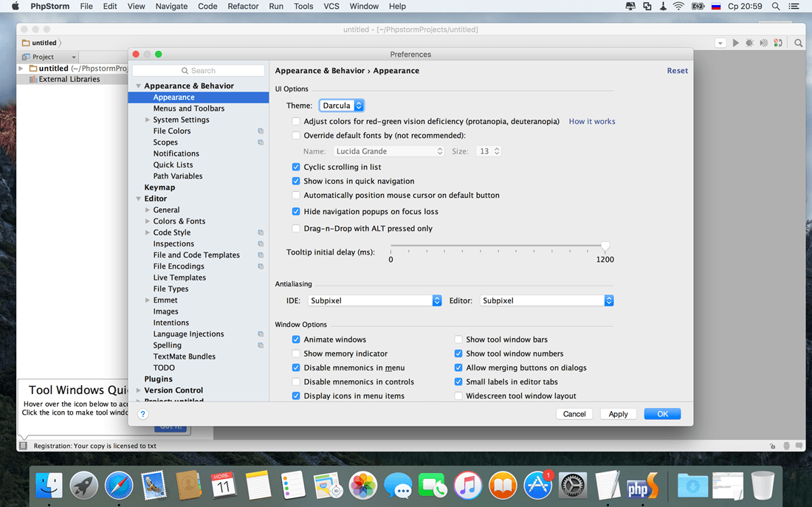Click the Wi-Fi icon in menu bar
This screenshot has width=812, height=507.
point(678,6)
